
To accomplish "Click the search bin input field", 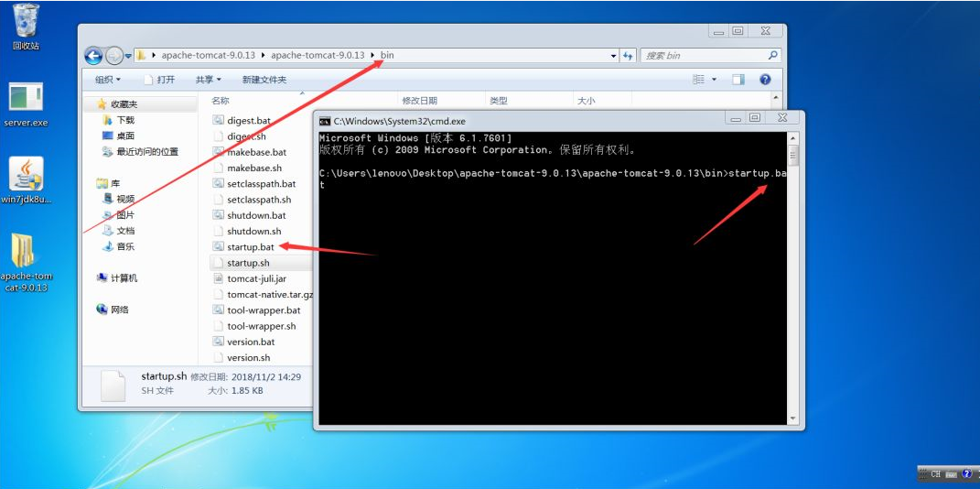I will 703,56.
